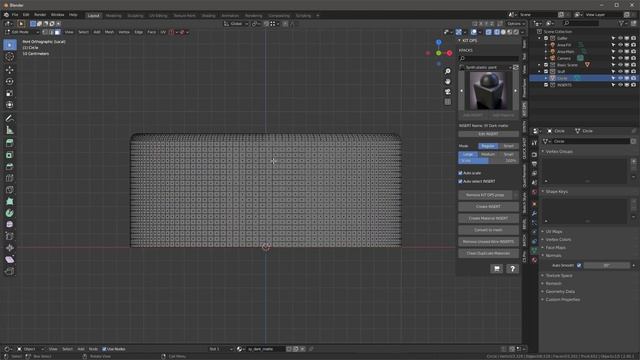Toggle Auto Smooth checkbox in Normals
640x360 pixels.
pos(579,265)
